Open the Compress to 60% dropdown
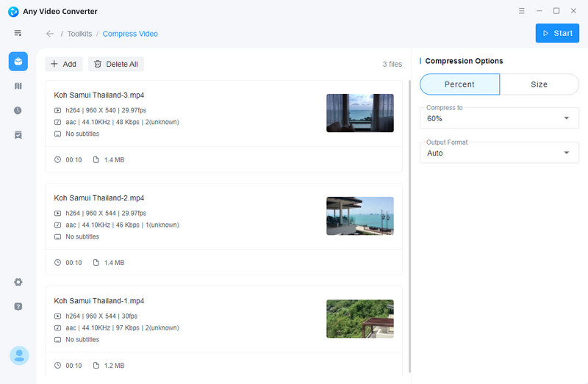Viewport: 588px width, 384px height. click(x=499, y=118)
